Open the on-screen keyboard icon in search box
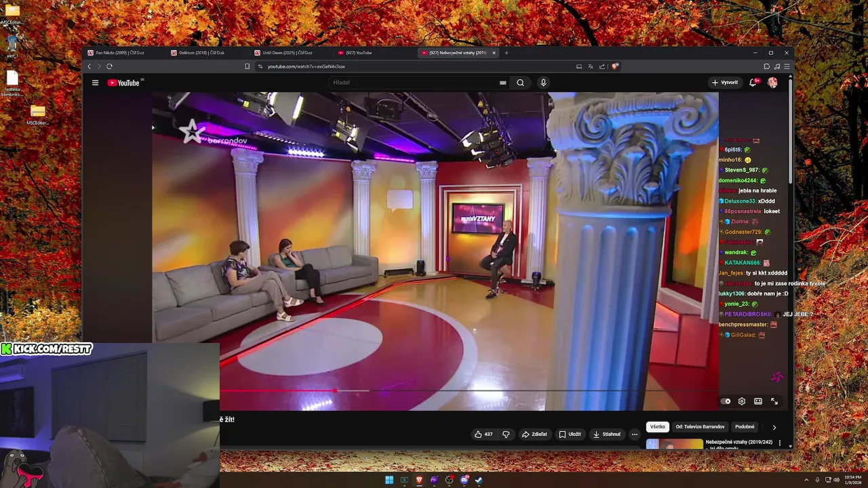 502,83
